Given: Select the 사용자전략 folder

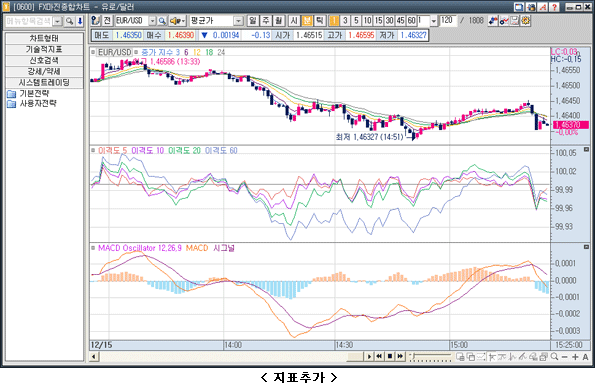Looking at the screenshot, I should (32, 103).
